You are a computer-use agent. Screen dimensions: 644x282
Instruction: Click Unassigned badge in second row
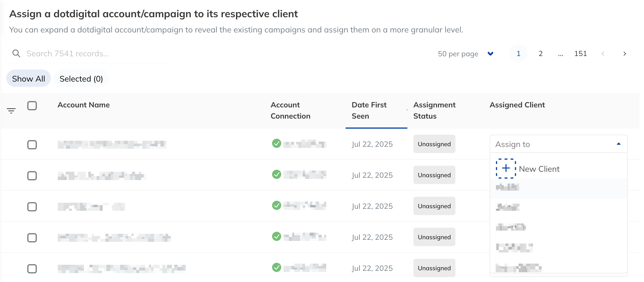tap(434, 175)
